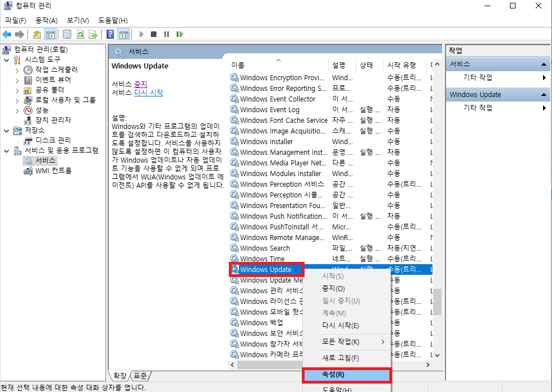Select 이벤트 뷰어 in the tree
The image size is (552, 392).
(53, 80)
